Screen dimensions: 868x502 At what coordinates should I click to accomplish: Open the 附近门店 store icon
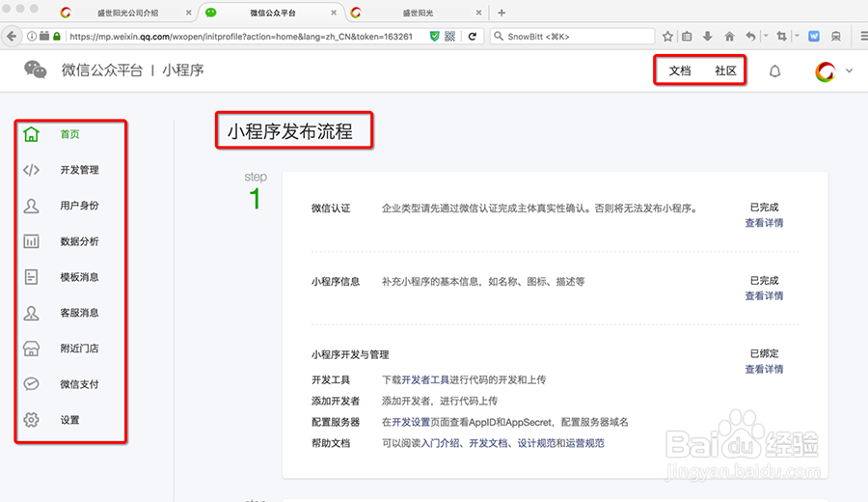pyautogui.click(x=31, y=349)
